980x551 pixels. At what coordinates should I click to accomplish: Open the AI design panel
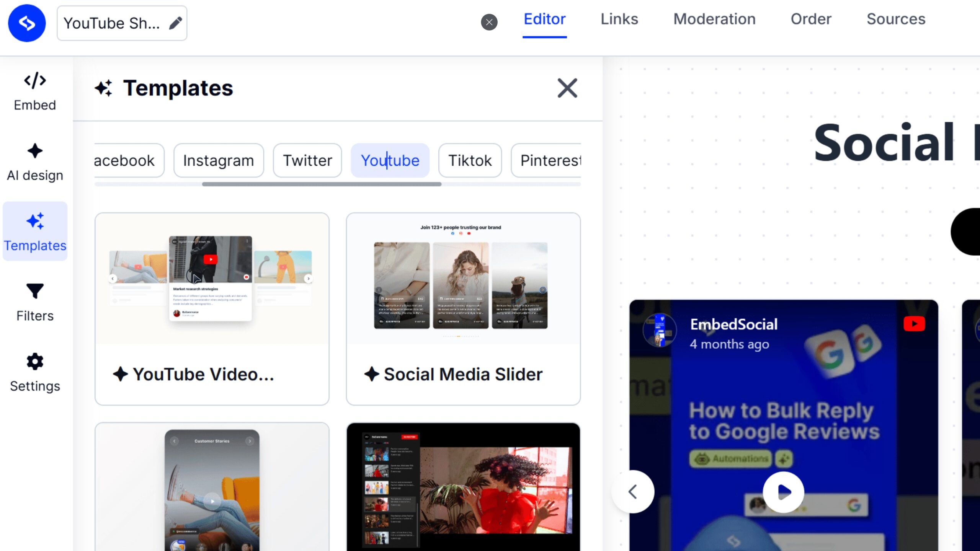(x=34, y=162)
